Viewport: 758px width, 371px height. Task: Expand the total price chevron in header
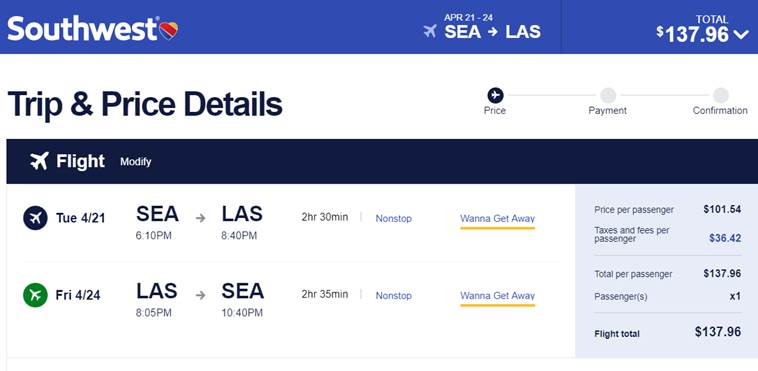coord(741,34)
